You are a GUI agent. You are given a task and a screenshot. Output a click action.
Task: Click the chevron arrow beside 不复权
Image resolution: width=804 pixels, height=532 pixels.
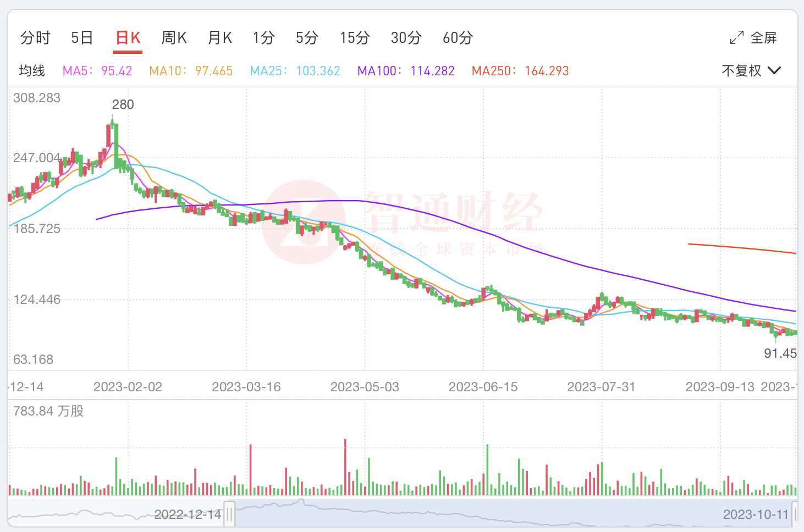[774, 71]
